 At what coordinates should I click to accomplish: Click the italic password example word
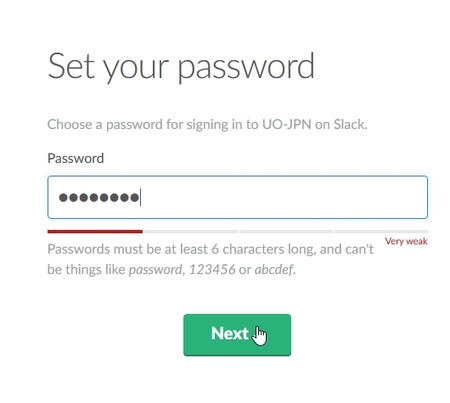(x=155, y=269)
